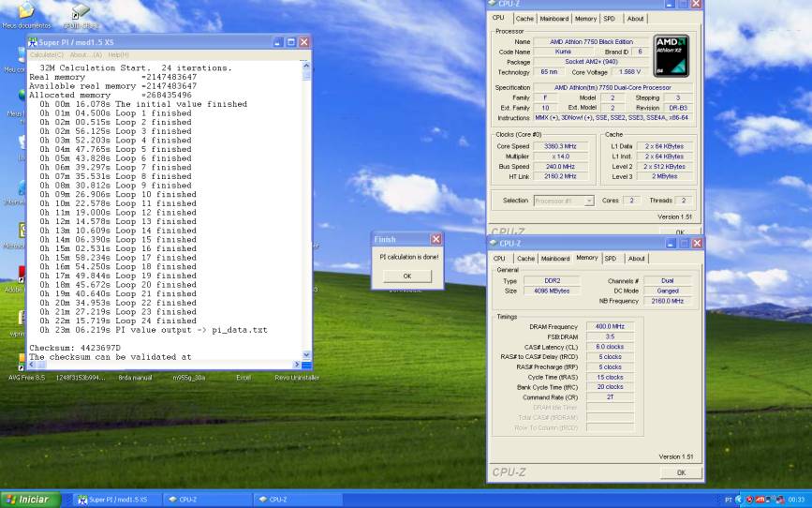Open the Processor #1 selection dropdown

tap(564, 201)
